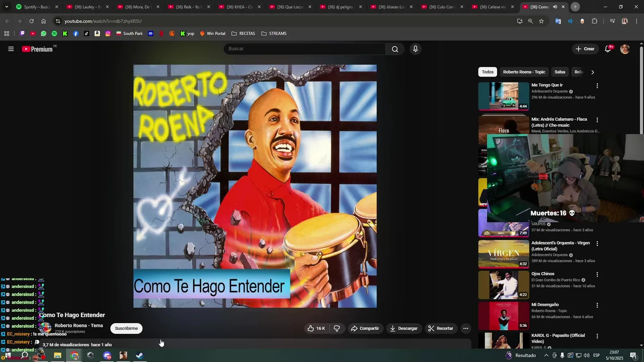Open options for the 'Mi Desengaño' video
This screenshot has width=644, height=362.
tap(597, 305)
